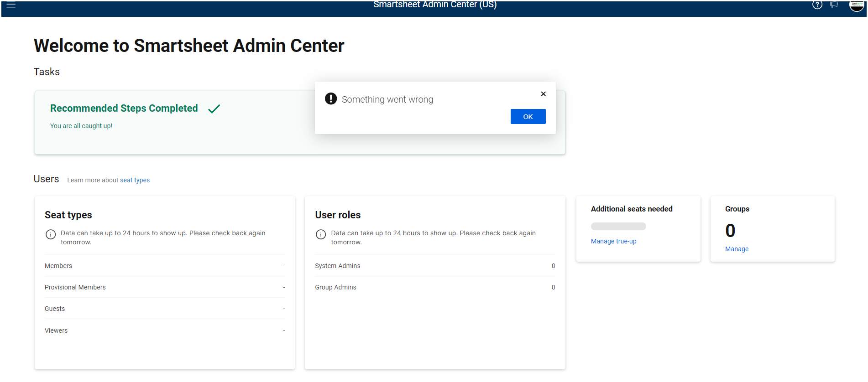This screenshot has height=382, width=868.
Task: Open the help question mark icon
Action: [817, 5]
